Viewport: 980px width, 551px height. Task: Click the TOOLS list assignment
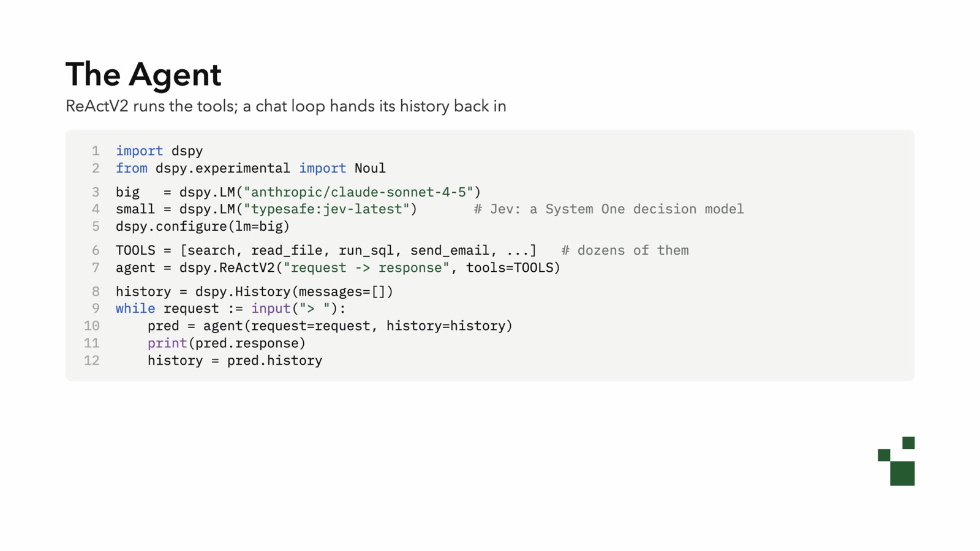(326, 250)
